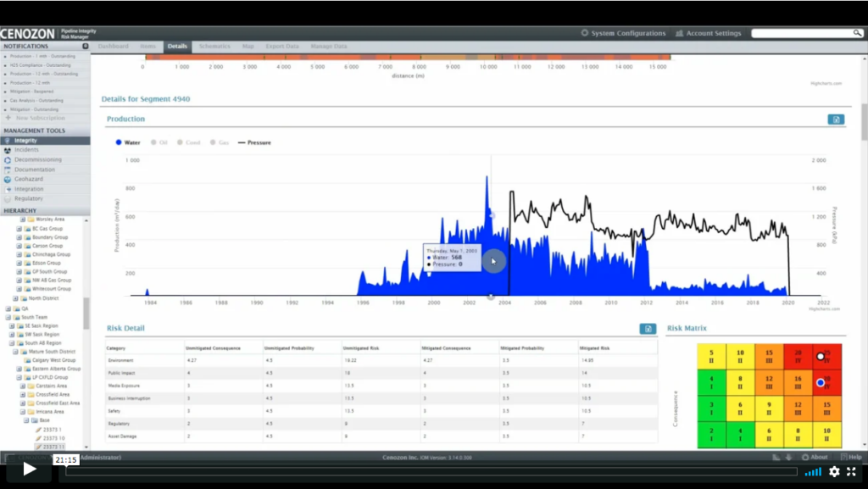Open the Geohazard tool
This screenshot has width=868, height=489.
tap(29, 179)
